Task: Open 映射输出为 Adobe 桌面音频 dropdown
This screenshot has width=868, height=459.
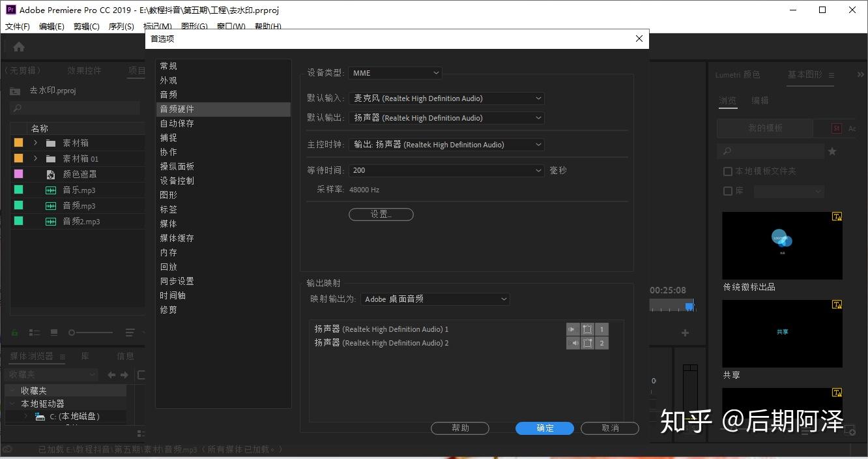Action: (435, 299)
